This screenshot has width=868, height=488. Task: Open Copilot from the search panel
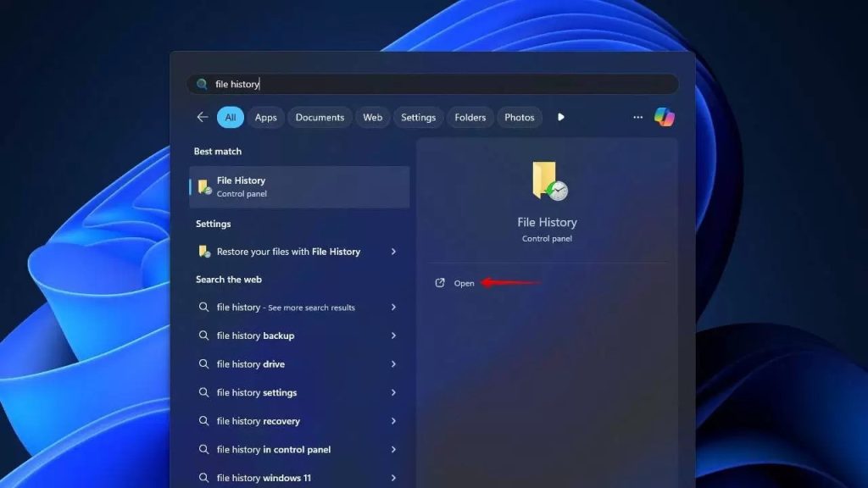(665, 117)
